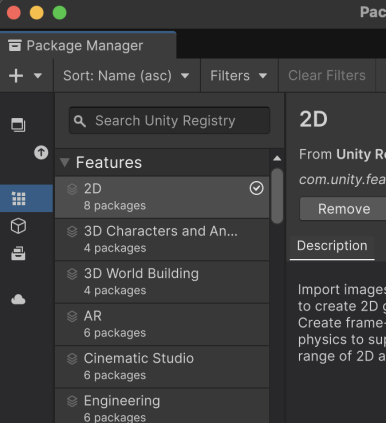Click "6 packages" text under AR
Screen dimensions: 386x423
[115, 333]
